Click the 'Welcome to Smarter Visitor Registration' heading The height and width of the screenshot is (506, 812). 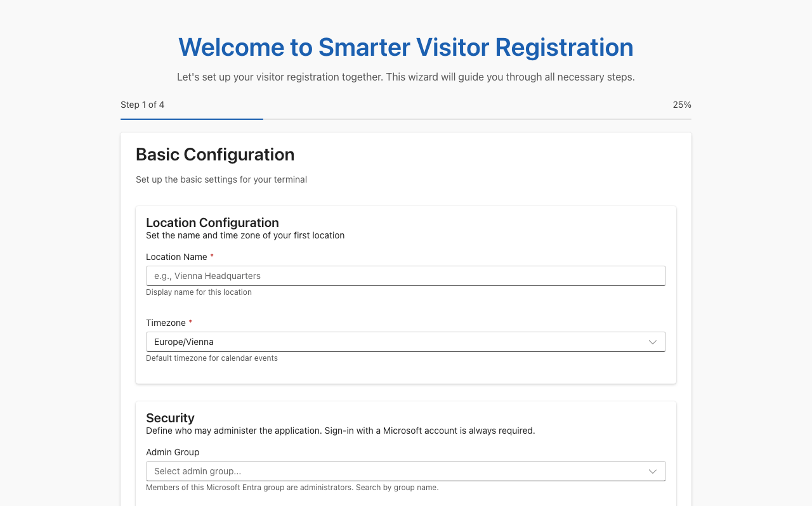click(406, 48)
